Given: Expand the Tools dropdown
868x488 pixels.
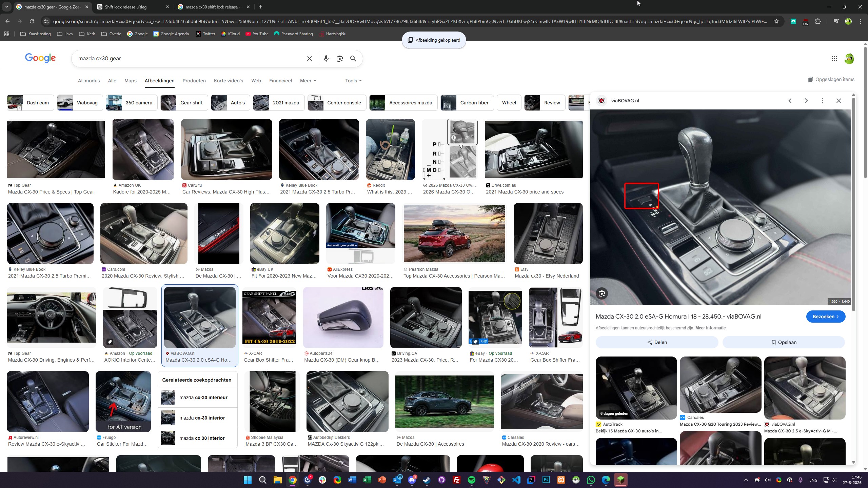Looking at the screenshot, I should point(353,81).
